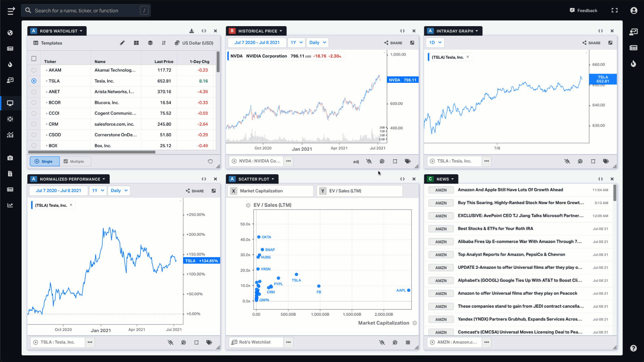Expand the 1Y time range dropdown in Normalized Performance
This screenshot has height=362, width=644.
coord(96,190)
